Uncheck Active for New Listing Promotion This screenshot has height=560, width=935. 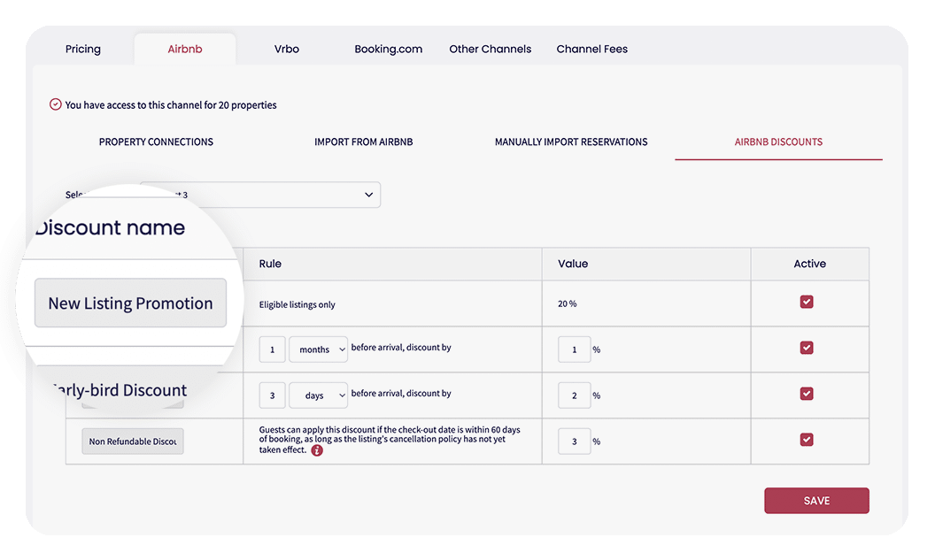point(807,302)
